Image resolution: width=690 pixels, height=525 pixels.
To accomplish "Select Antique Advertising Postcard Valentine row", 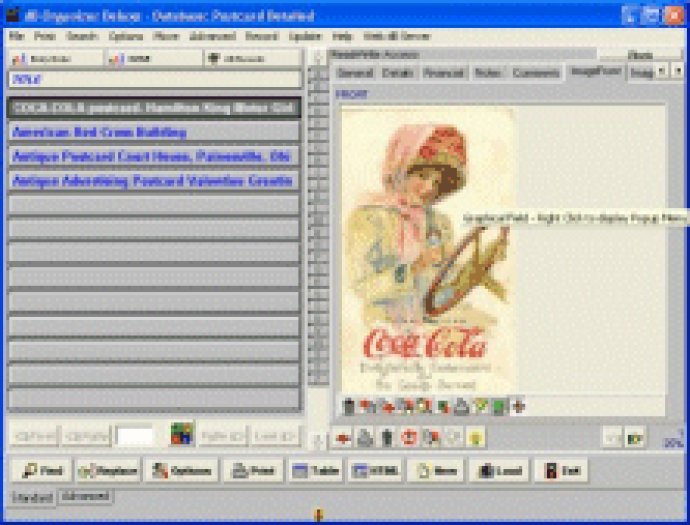I will 154,181.
